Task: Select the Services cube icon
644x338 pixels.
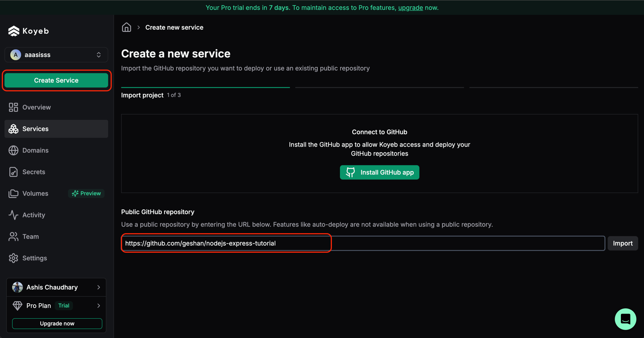Action: click(13, 129)
